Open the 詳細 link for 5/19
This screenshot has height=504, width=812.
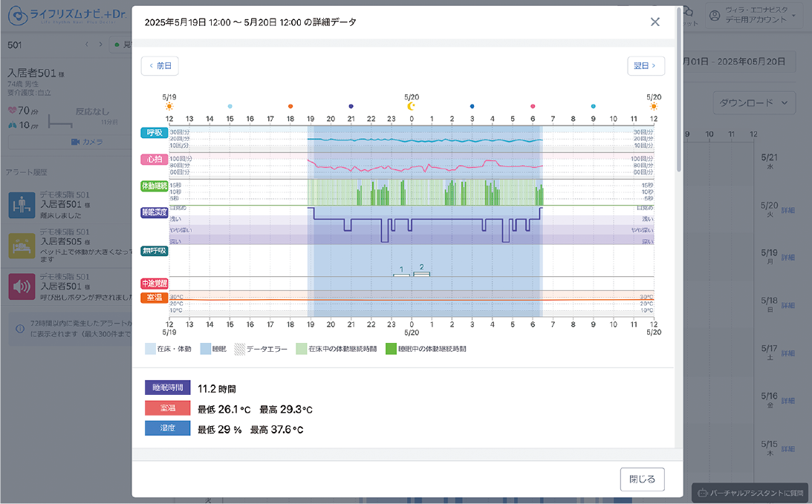pos(787,257)
